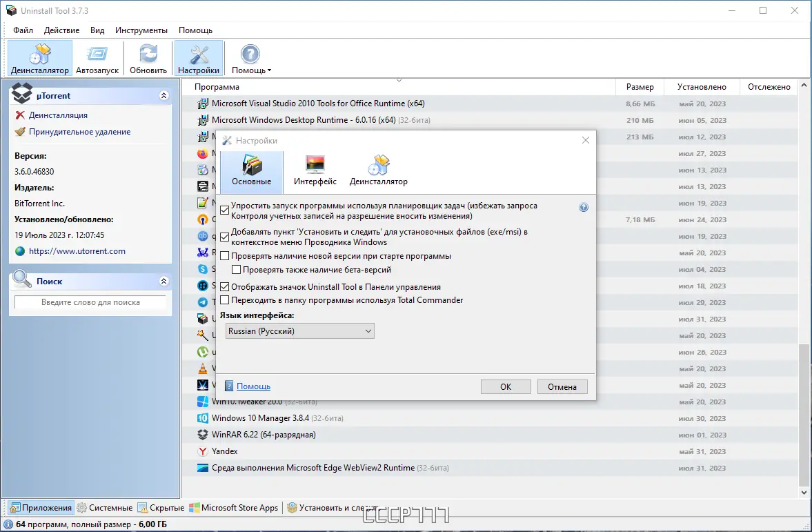
Task: Click the Yandex program icon
Action: click(202, 451)
